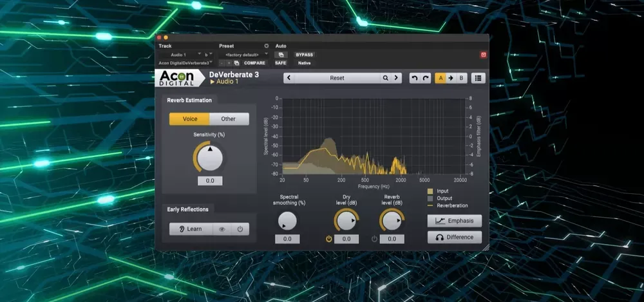Toggle early reflections eye visibility

point(222,229)
